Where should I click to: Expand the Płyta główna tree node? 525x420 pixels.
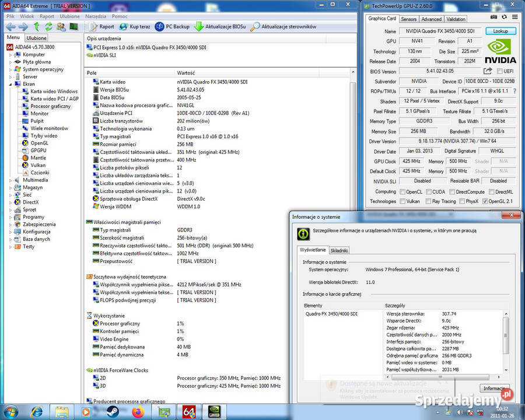10,62
